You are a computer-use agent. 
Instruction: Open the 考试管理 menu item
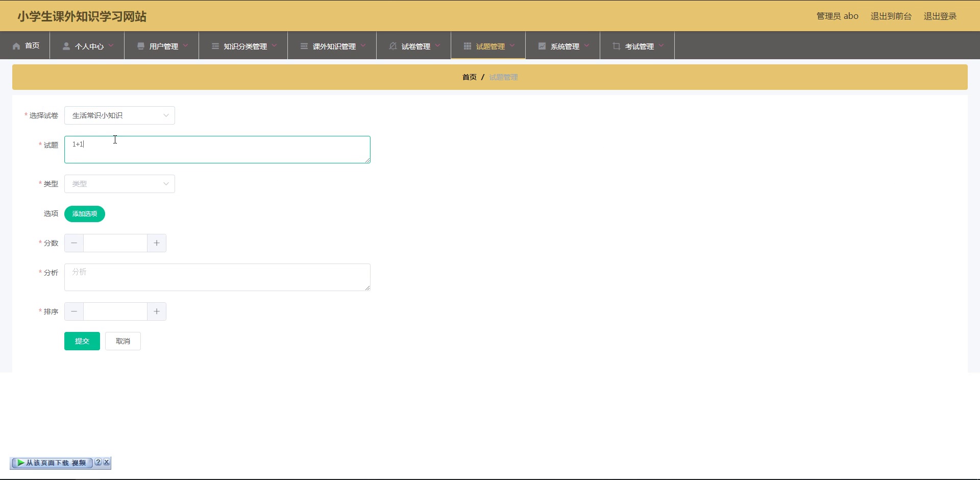(x=637, y=45)
